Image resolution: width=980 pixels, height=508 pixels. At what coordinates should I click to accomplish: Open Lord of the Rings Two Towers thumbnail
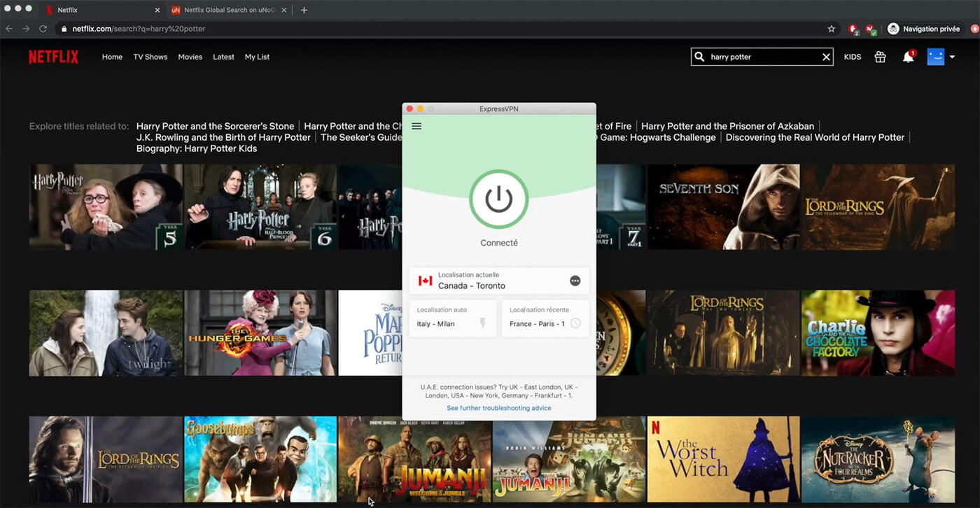tap(723, 333)
